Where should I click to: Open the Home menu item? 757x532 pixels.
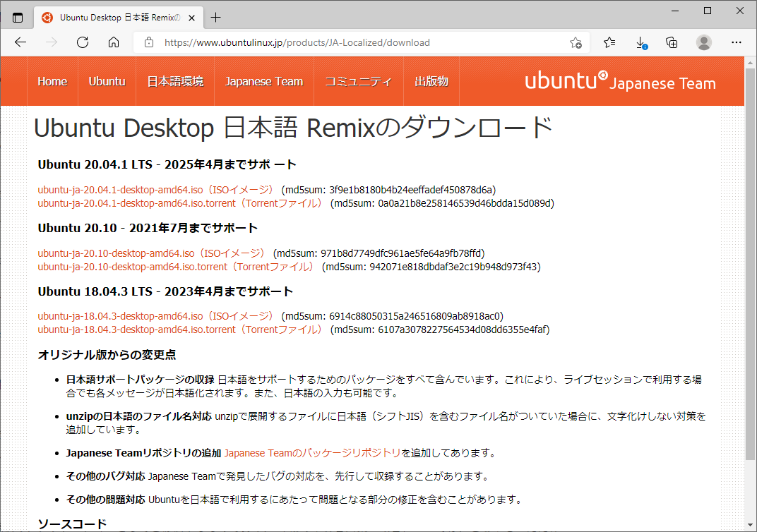pyautogui.click(x=52, y=81)
